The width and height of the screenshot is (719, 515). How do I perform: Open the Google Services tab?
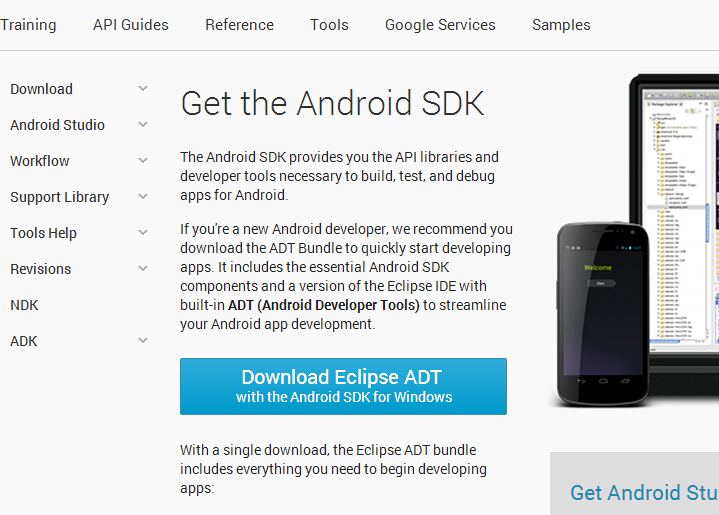tap(440, 25)
